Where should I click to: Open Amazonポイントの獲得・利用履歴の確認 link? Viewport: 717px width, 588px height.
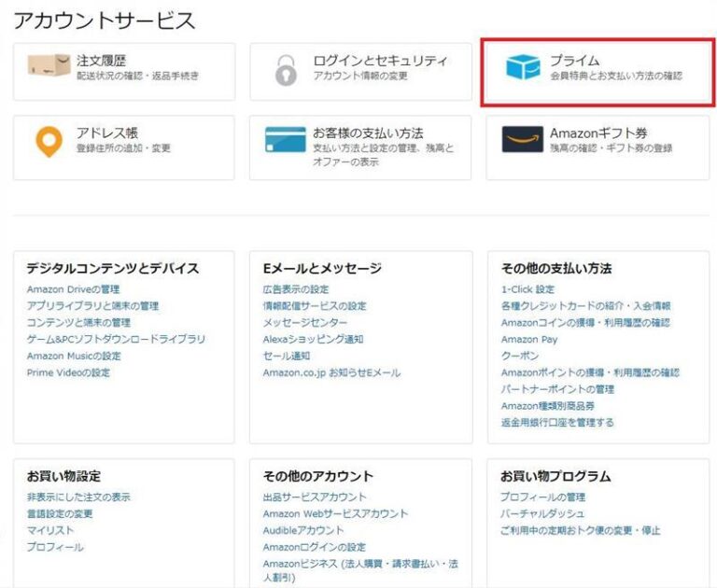click(590, 372)
